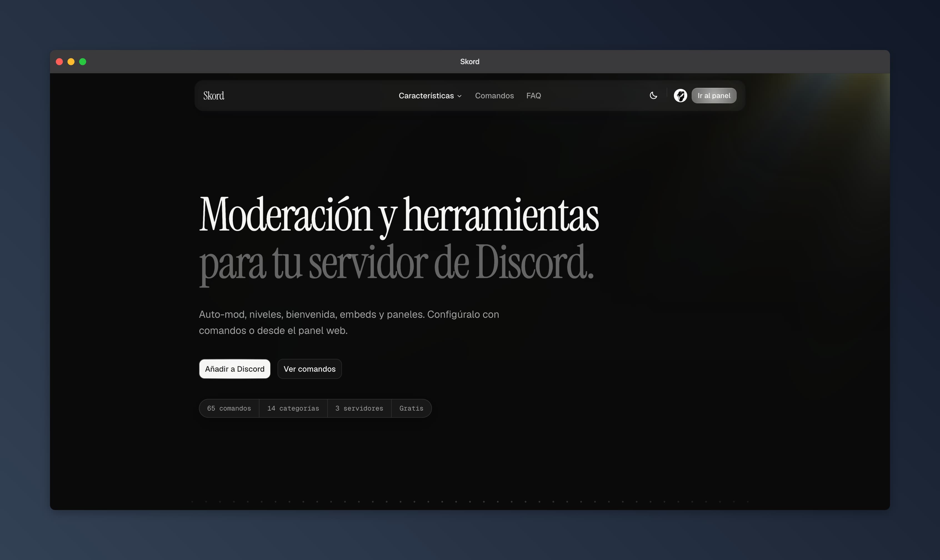
Task: Minimize window with yellow button
Action: click(x=71, y=61)
